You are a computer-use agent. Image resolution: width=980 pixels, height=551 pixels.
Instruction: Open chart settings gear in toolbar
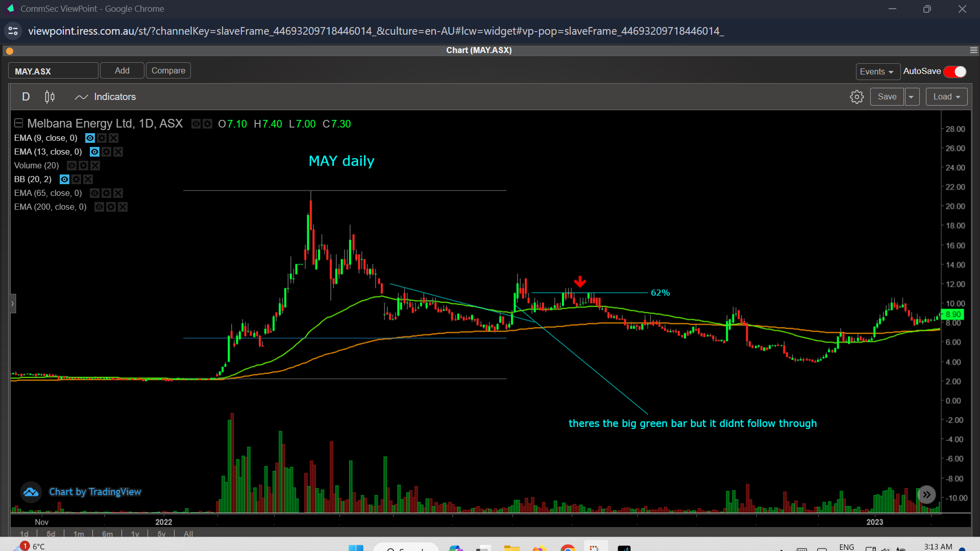click(857, 97)
